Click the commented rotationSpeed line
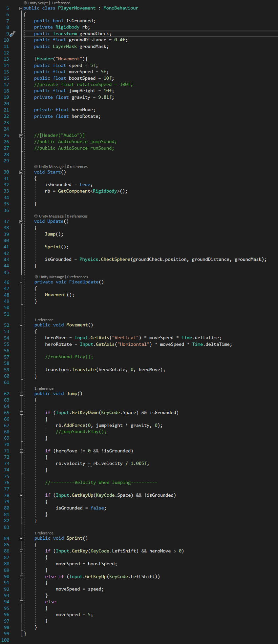This screenshot has width=278, height=644. [83, 84]
